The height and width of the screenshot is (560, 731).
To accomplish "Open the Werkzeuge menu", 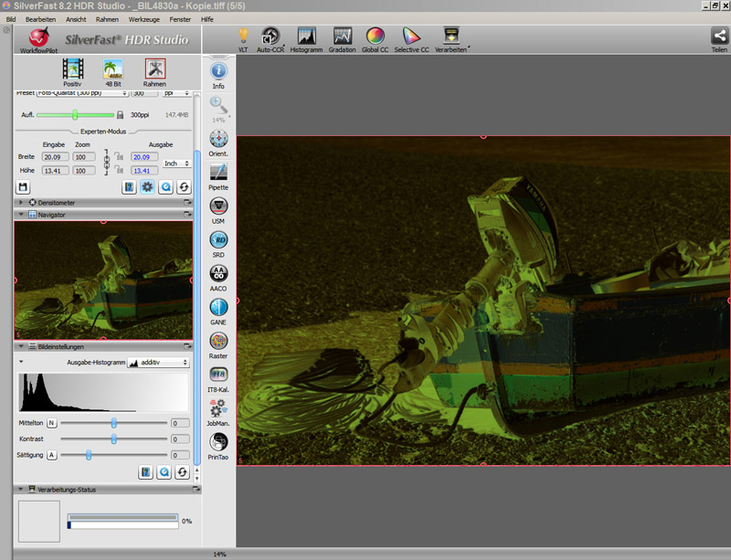I will point(143,18).
